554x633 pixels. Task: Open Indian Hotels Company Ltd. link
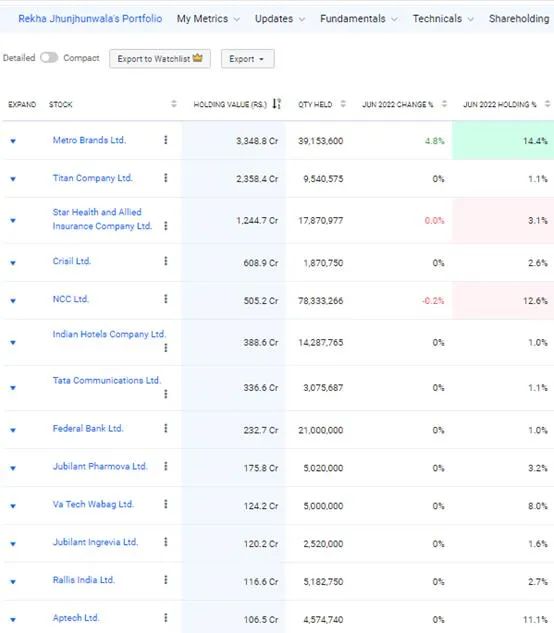[109, 334]
